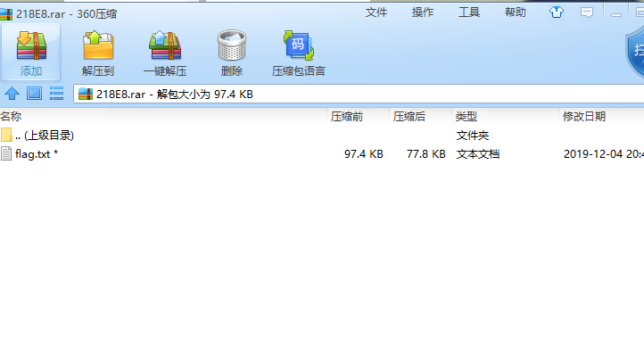Open the 工具 menu

coord(469,12)
